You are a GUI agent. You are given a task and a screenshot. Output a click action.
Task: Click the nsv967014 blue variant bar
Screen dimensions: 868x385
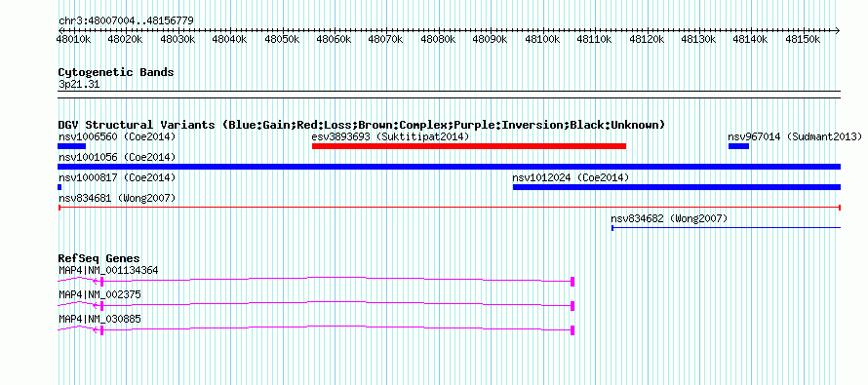click(738, 146)
